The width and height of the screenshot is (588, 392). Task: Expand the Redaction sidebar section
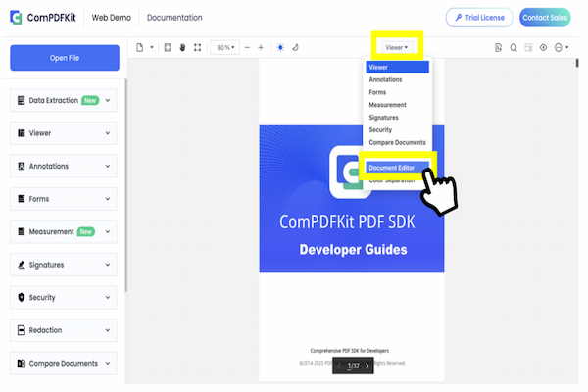pos(64,330)
